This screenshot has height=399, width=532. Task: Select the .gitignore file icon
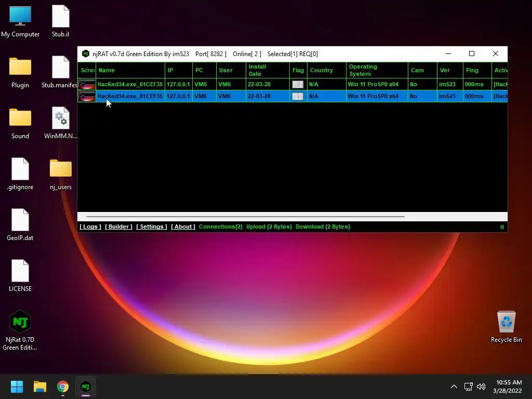coord(20,174)
